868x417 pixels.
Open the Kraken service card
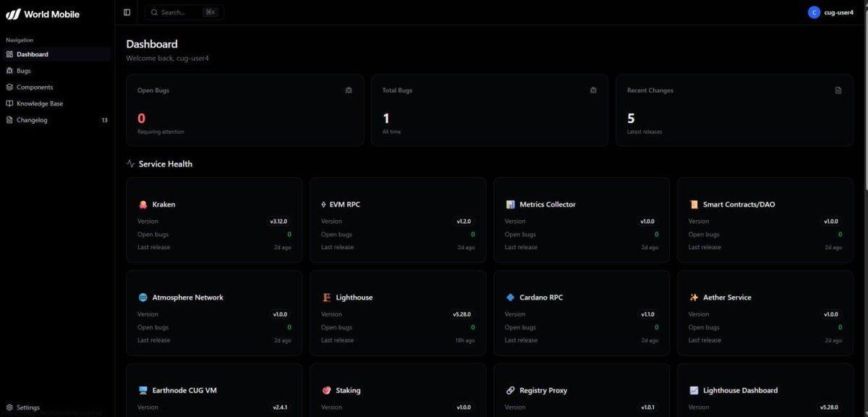pos(214,220)
